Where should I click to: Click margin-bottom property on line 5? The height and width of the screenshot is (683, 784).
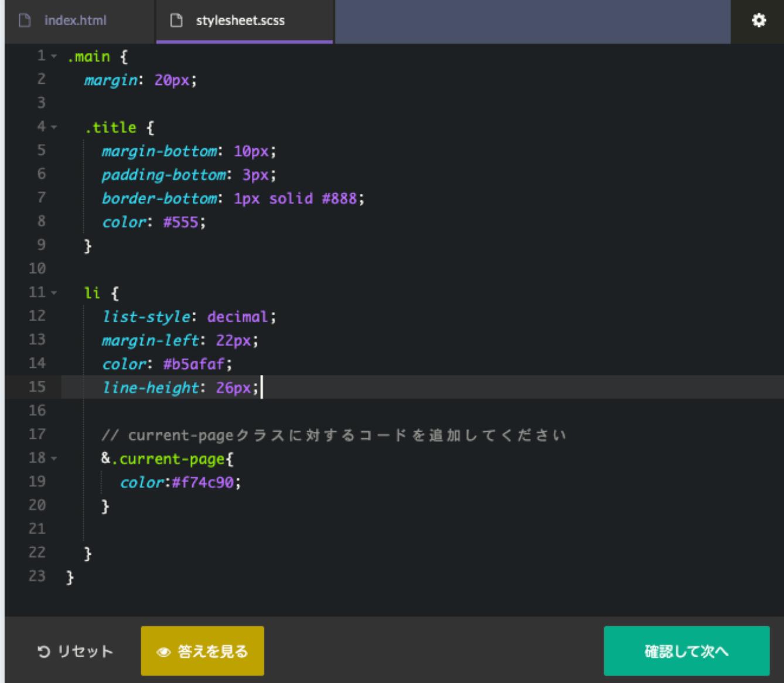point(159,151)
